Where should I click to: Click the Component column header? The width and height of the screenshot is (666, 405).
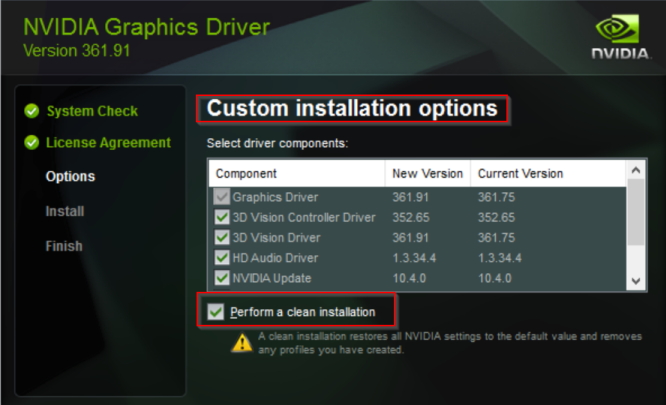tap(296, 173)
